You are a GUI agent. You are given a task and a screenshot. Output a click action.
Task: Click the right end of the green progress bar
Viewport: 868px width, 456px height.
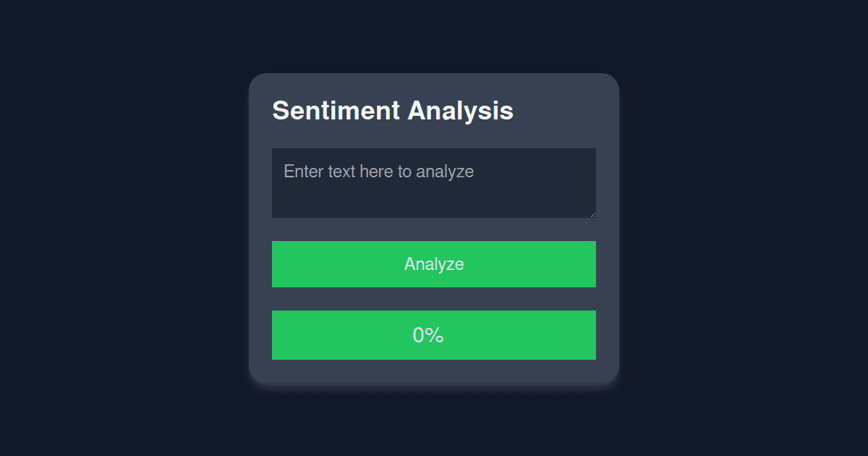click(586, 335)
